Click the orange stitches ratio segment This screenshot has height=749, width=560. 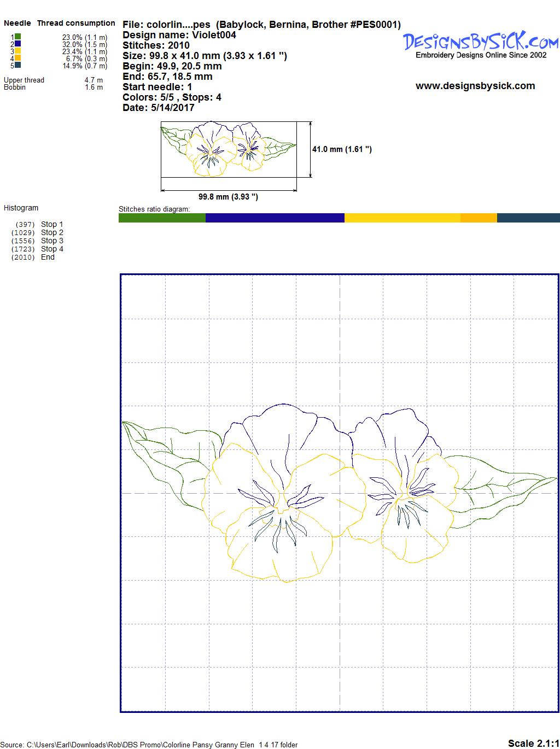tap(479, 218)
